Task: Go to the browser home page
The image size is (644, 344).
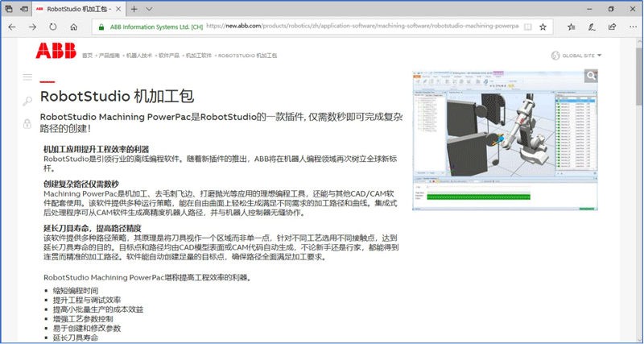Action: [x=74, y=26]
